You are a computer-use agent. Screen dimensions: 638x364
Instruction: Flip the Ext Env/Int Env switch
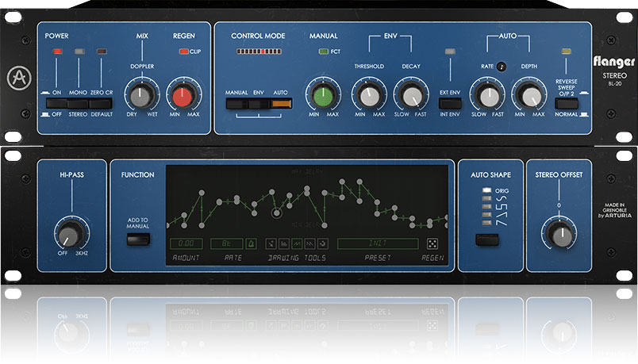coord(450,103)
